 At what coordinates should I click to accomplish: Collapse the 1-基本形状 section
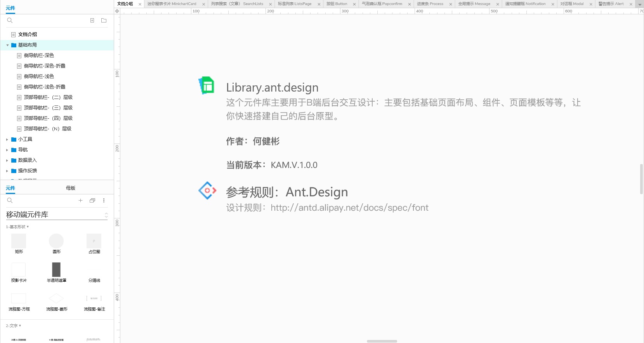coord(17,227)
